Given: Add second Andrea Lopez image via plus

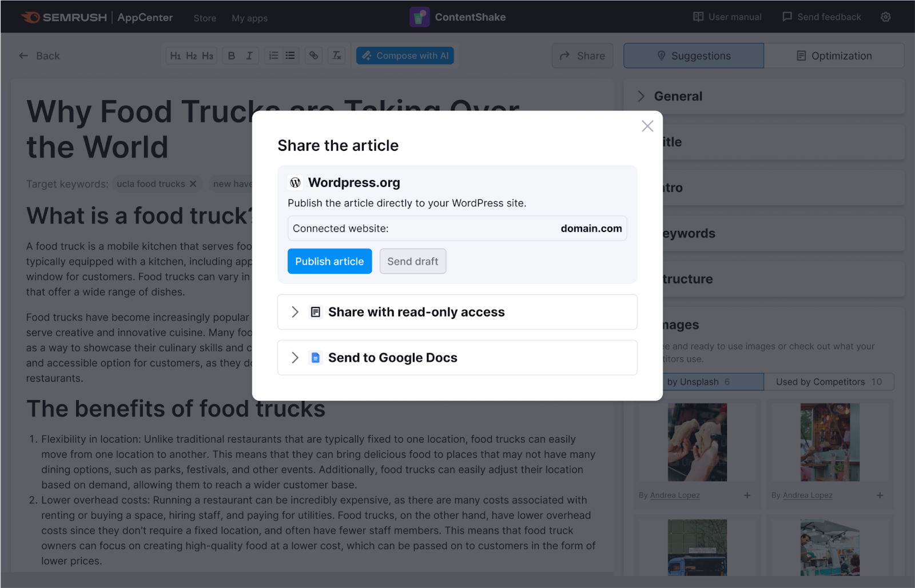Looking at the screenshot, I should [880, 495].
